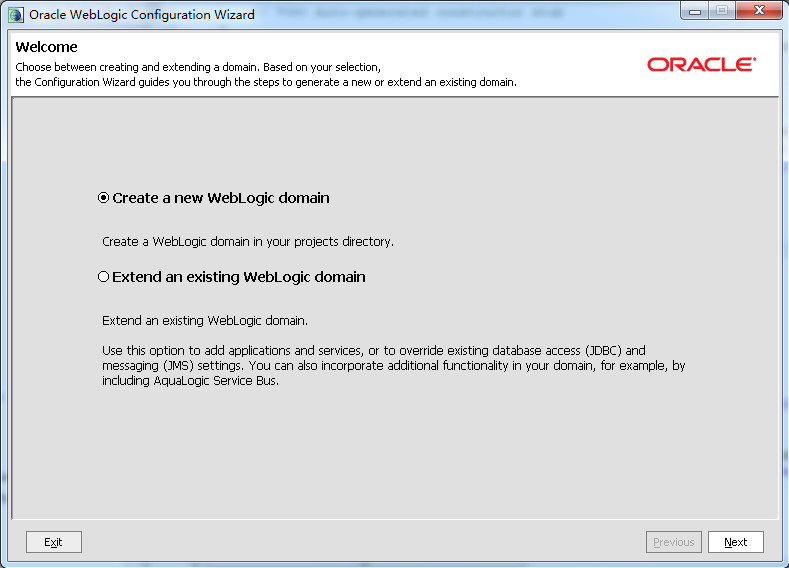Viewport: 789px width, 568px height.
Task: Click paragraph starting 'Use this option to add applications'
Action: (393, 365)
